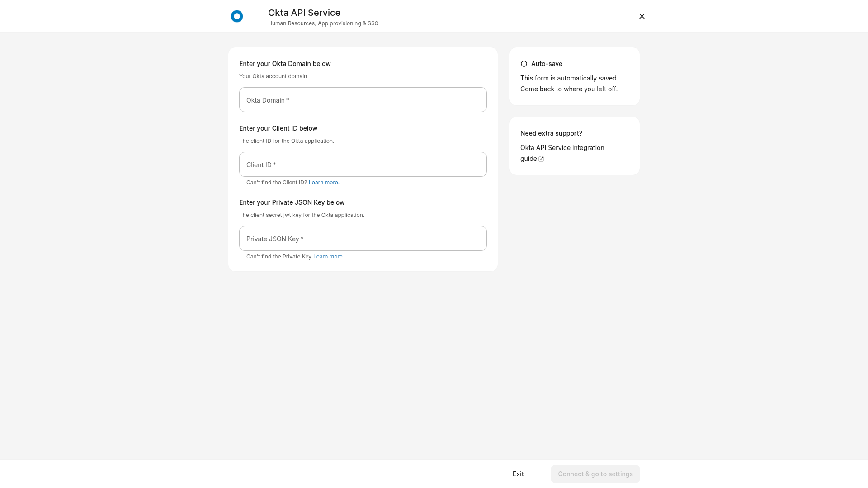Click the Exit button

pos(518,474)
